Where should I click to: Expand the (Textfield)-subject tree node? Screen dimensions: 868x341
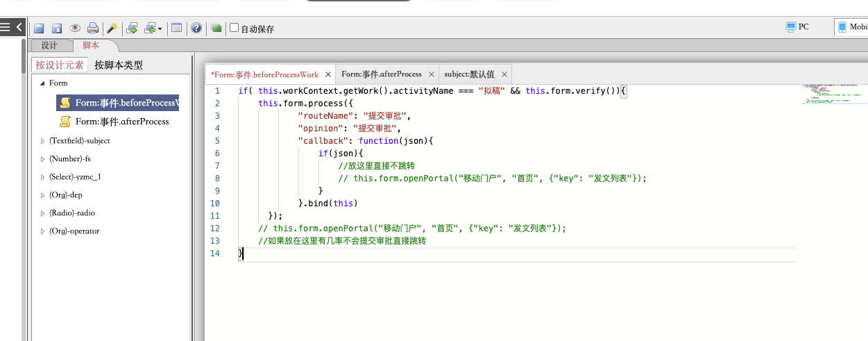[42, 141]
